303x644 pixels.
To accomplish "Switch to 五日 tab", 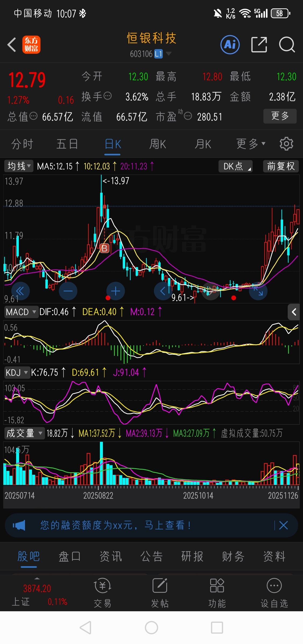I will tap(67, 144).
